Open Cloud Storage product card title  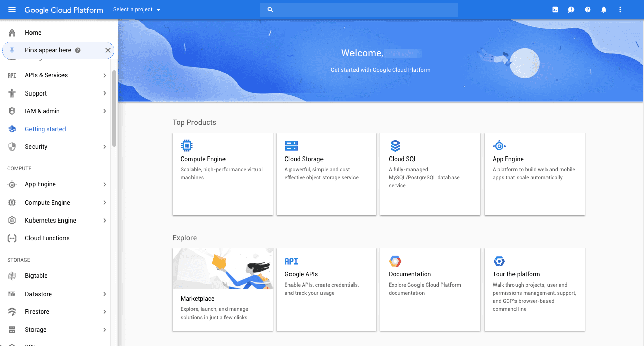(x=304, y=159)
